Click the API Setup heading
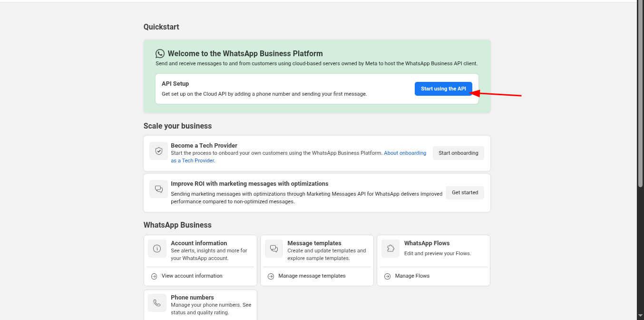The image size is (644, 320). (175, 84)
